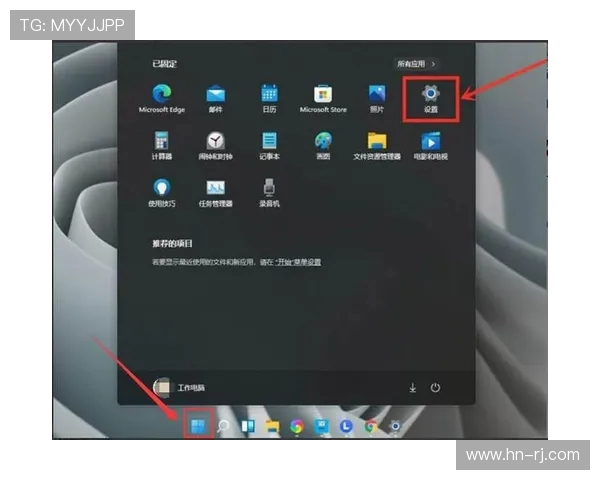Open the power options button
The height and width of the screenshot is (480, 600).
435,387
